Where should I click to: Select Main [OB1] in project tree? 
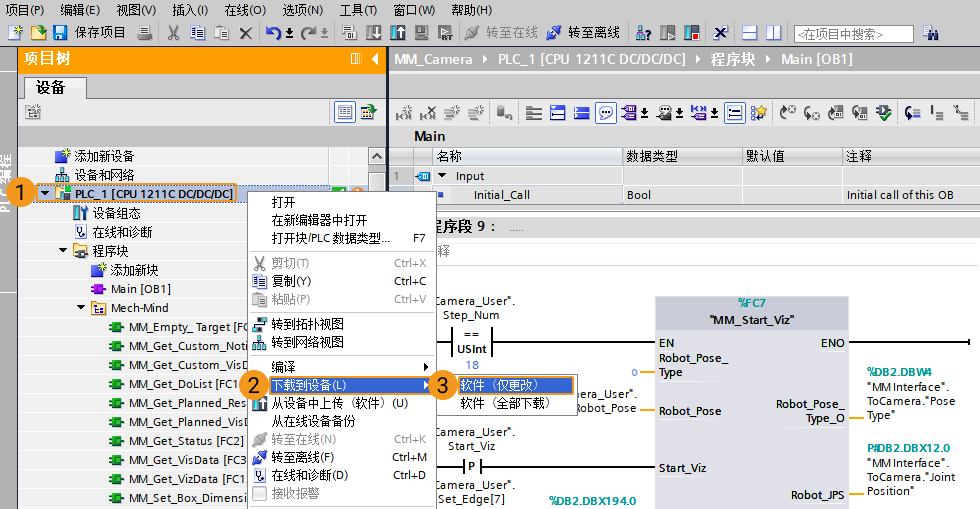tap(141, 289)
